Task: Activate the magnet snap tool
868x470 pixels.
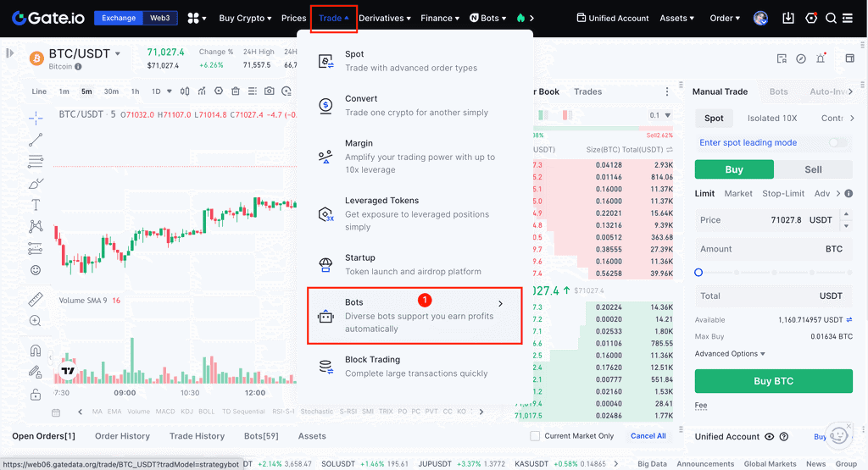Action: coord(36,351)
